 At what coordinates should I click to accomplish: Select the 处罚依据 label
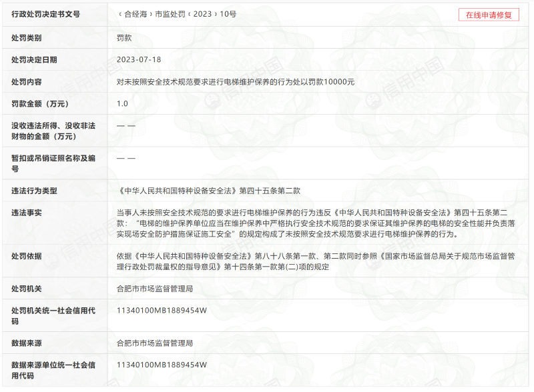pos(27,256)
